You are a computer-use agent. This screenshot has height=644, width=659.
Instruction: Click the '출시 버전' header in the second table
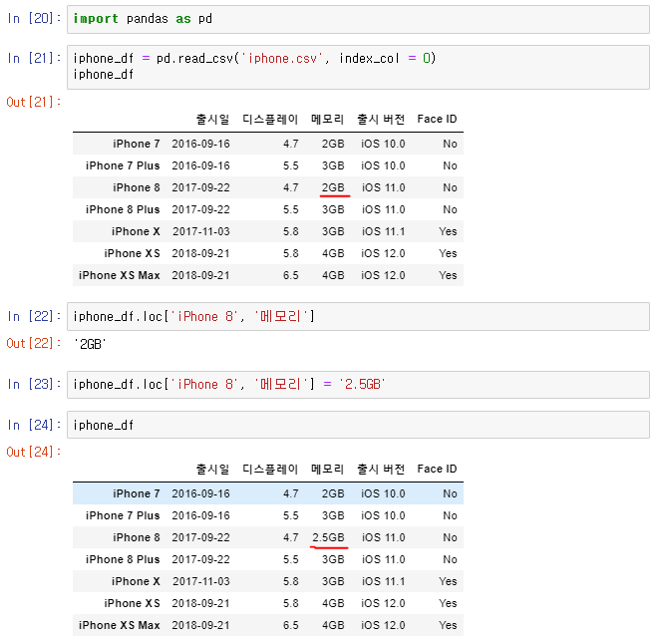pos(381,470)
